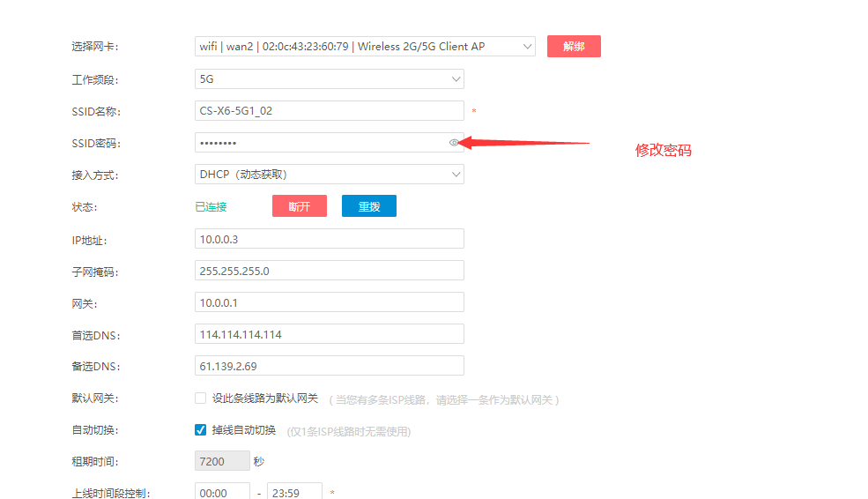Click the 上线时间段控制 label
The image size is (868, 499).
(111, 493)
